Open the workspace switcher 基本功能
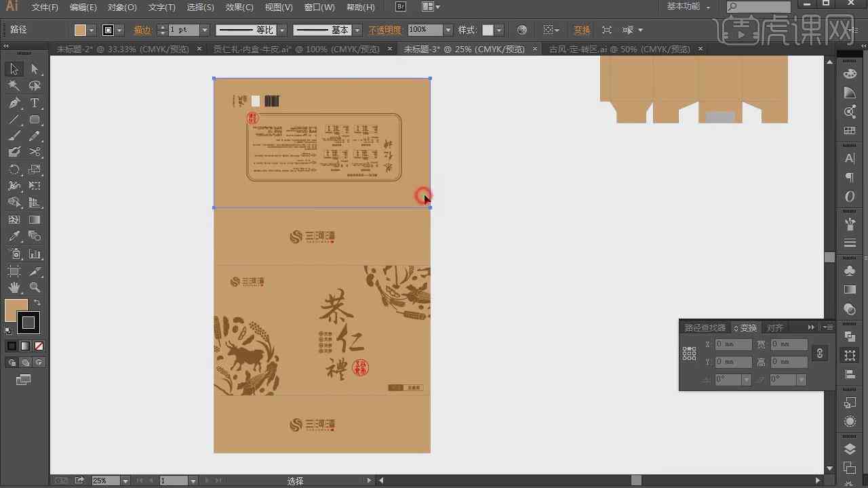The image size is (868, 488). click(x=688, y=6)
